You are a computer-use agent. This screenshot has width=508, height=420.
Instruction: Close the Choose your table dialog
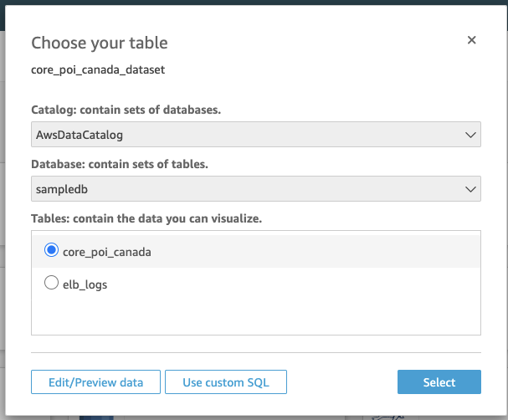(x=471, y=40)
